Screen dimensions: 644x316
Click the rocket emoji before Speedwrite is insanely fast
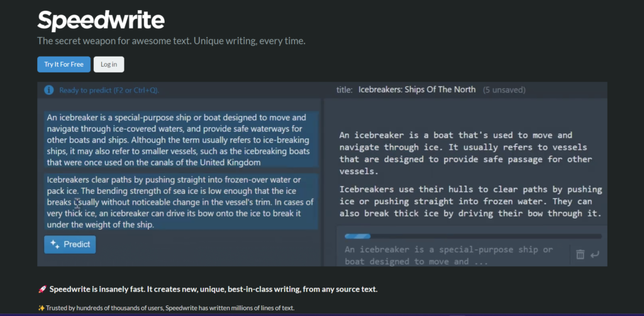[42, 290]
